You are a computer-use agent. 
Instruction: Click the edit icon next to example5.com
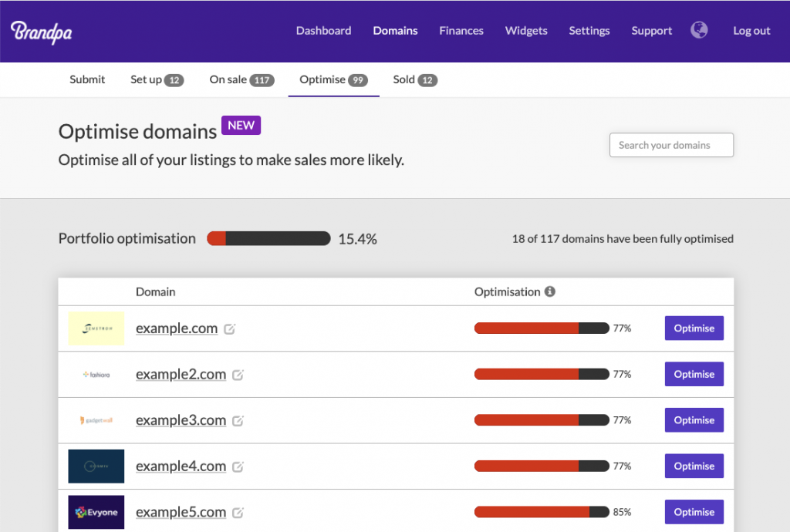pos(238,513)
